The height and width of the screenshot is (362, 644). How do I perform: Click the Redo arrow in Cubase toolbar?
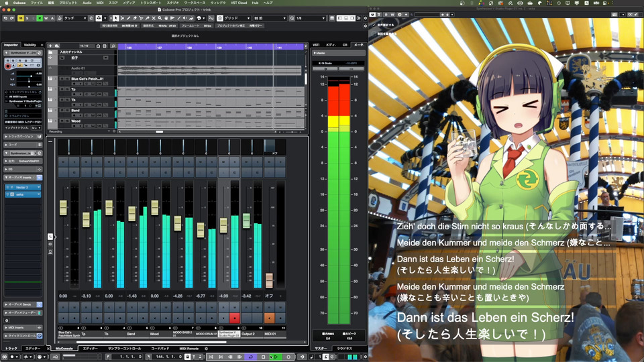pyautogui.click(x=11, y=18)
